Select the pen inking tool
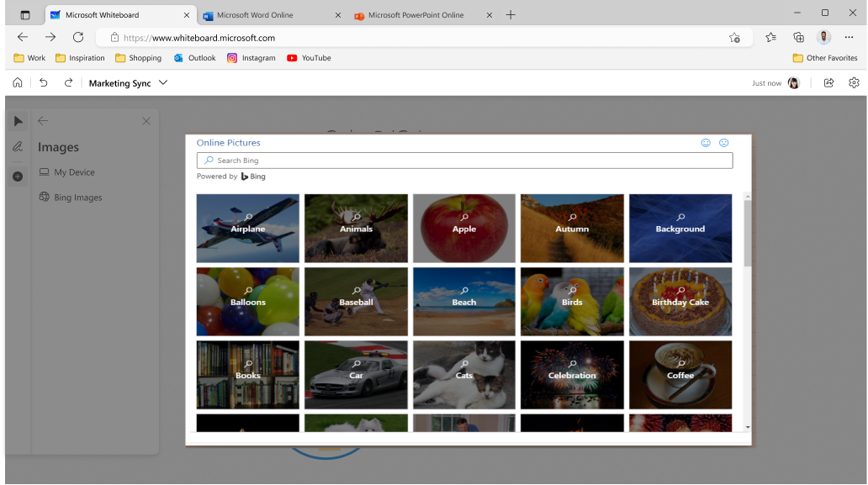 pyautogui.click(x=18, y=146)
